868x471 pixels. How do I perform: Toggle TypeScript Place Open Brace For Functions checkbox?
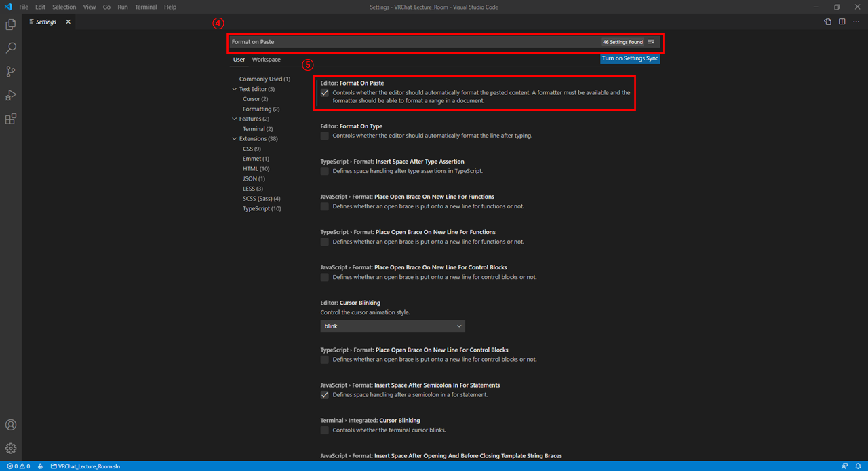(x=325, y=242)
